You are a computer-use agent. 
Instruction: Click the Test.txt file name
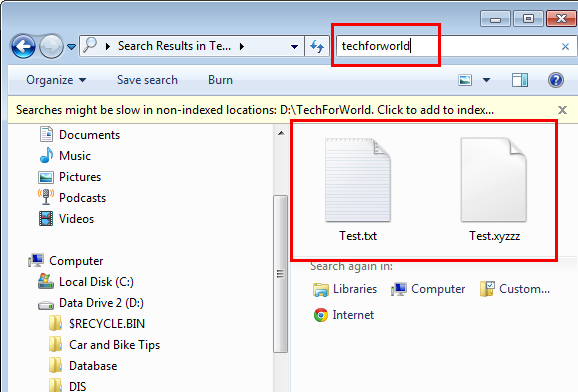pyautogui.click(x=358, y=236)
